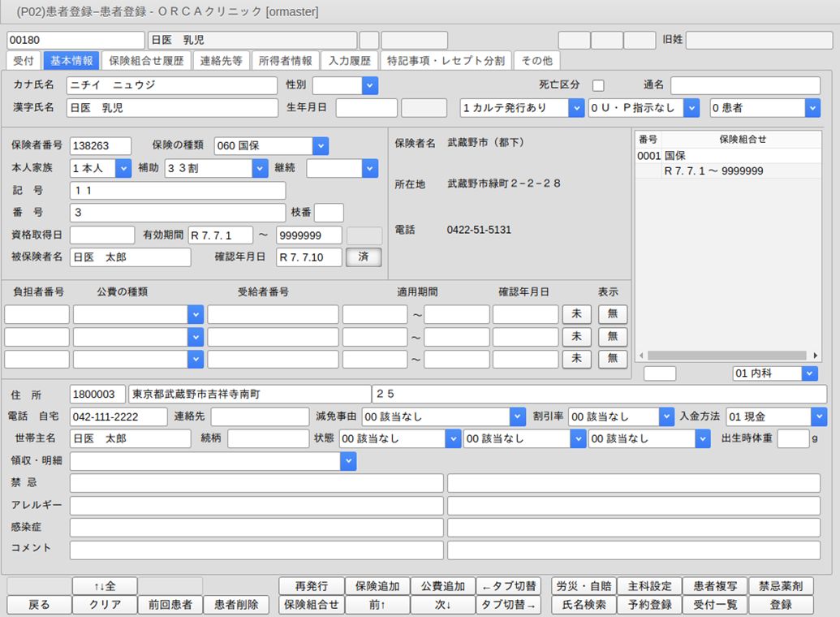840x617 pixels.
Task: Toggle first row 無 display button
Action: coord(613,314)
